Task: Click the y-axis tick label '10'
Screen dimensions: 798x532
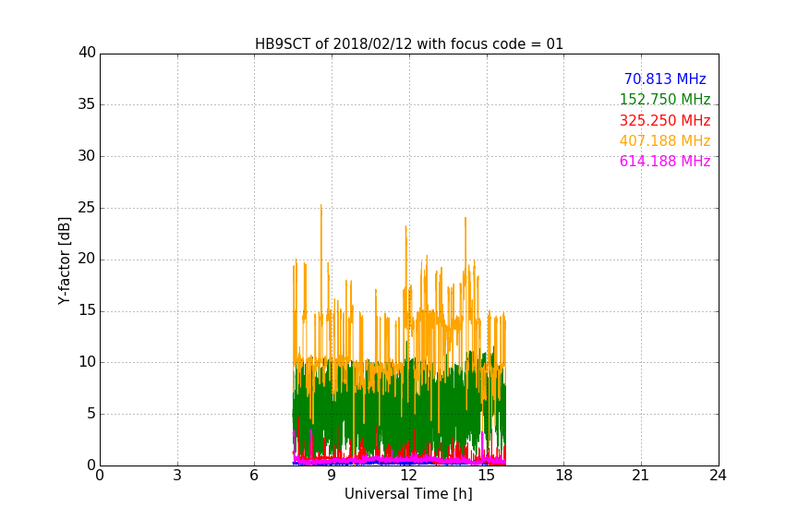Action: pyautogui.click(x=87, y=362)
